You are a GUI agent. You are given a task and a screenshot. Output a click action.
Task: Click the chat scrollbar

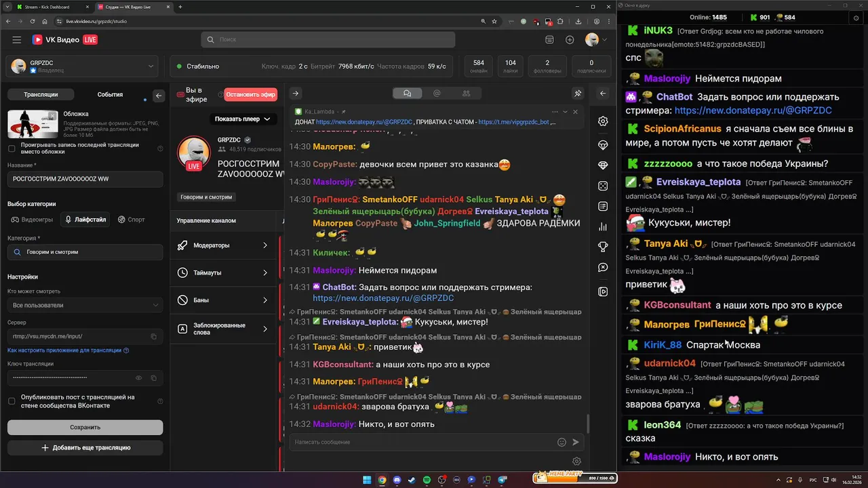(x=587, y=424)
